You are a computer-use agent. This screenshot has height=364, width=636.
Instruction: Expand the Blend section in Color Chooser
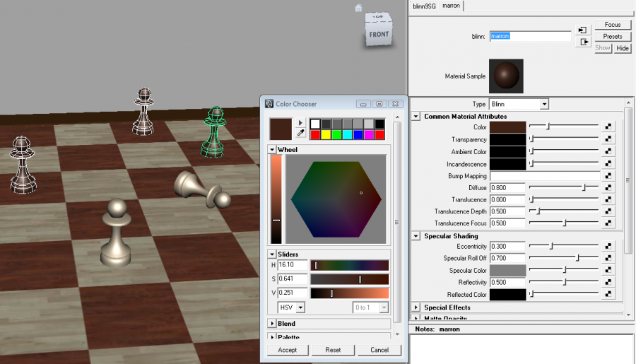click(272, 323)
